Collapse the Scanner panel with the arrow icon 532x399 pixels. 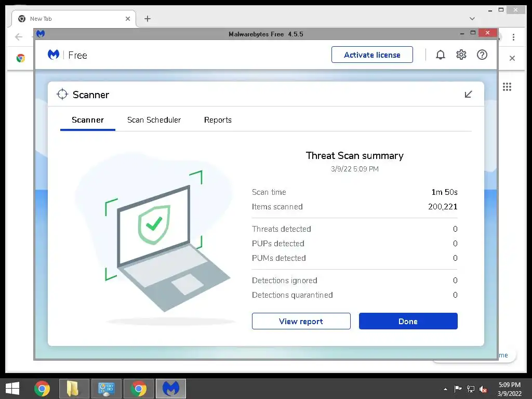468,95
